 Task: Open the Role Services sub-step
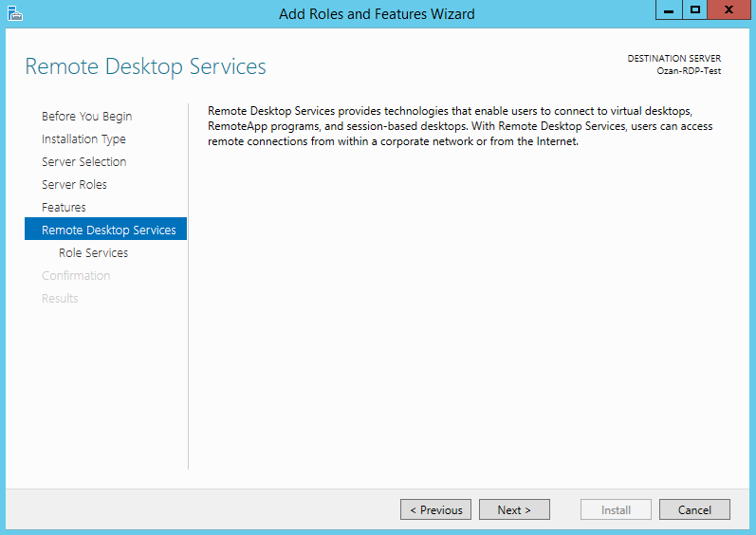coord(93,253)
